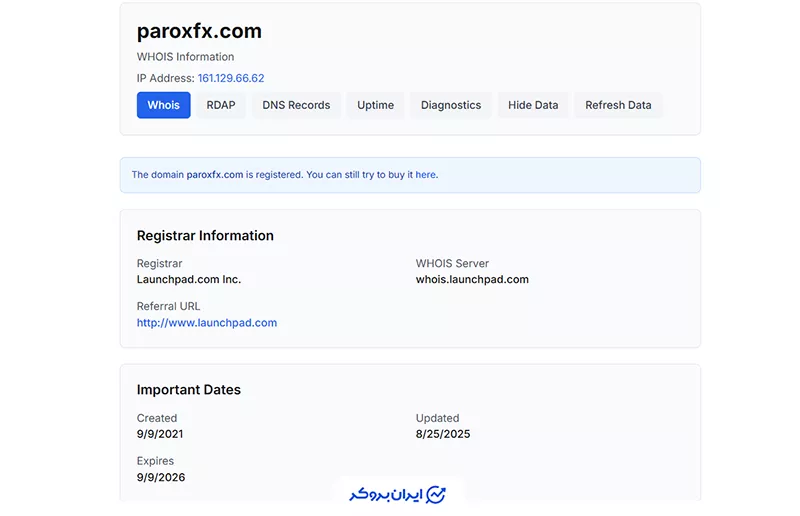
Task: Open the Diagnostics tab
Action: pos(451,105)
